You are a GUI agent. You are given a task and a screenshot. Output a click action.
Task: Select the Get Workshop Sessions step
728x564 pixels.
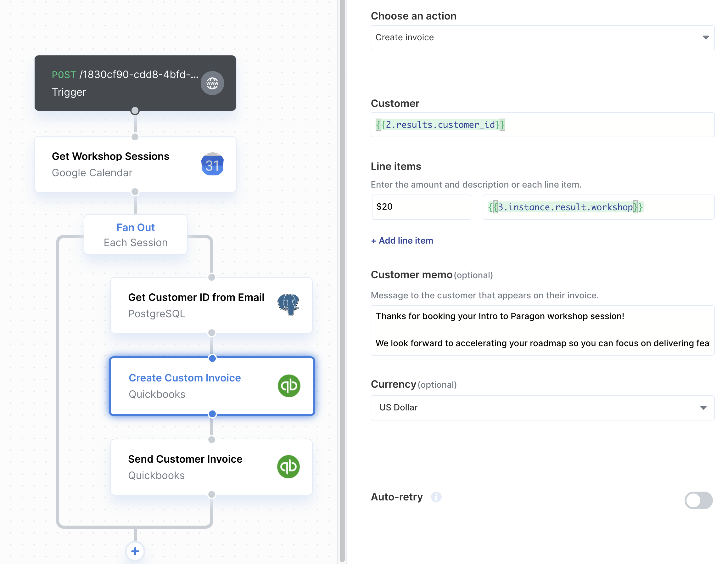tap(135, 164)
